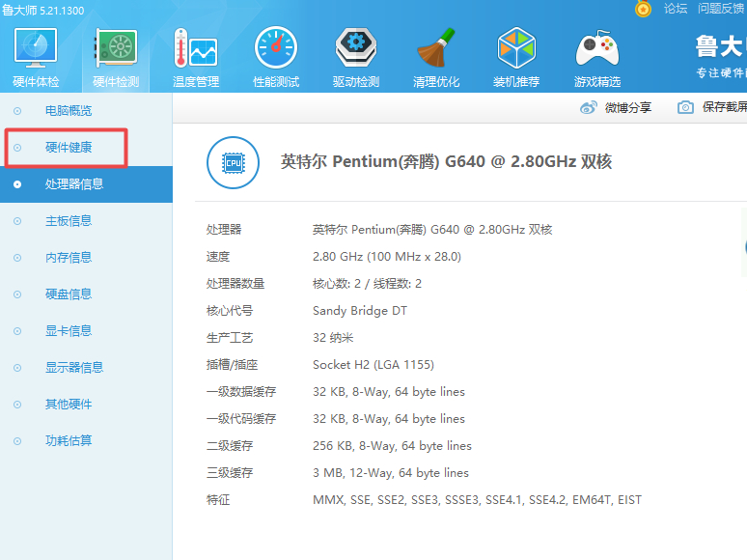Click the 鲁大师 5.21.1300 title text
Image resolution: width=747 pixels, height=560 pixels.
click(x=42, y=11)
